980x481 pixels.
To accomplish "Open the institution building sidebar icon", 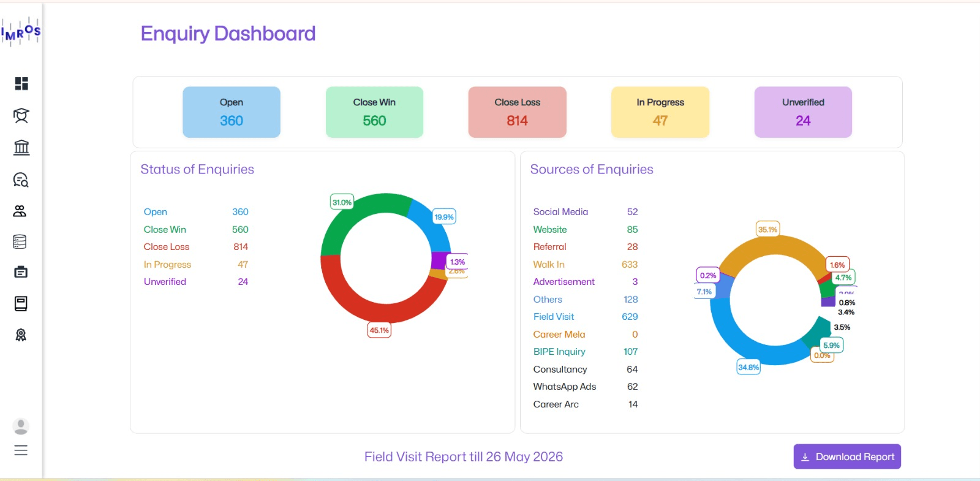I will (21, 147).
